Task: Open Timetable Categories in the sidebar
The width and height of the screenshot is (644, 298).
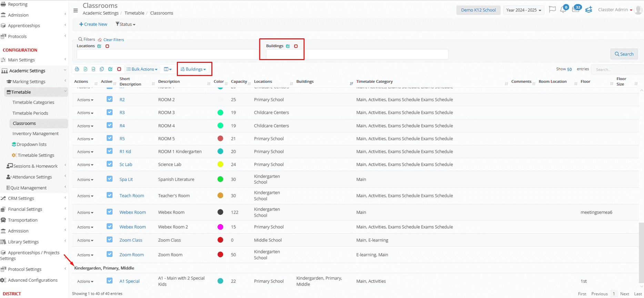Action: [x=33, y=102]
